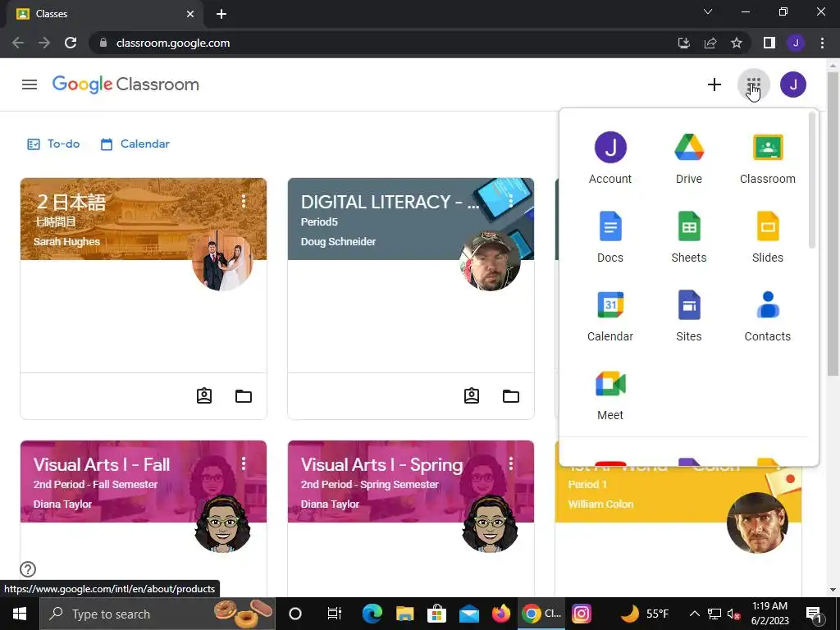Launch Docs from apps panel
The image size is (840, 630).
click(610, 237)
